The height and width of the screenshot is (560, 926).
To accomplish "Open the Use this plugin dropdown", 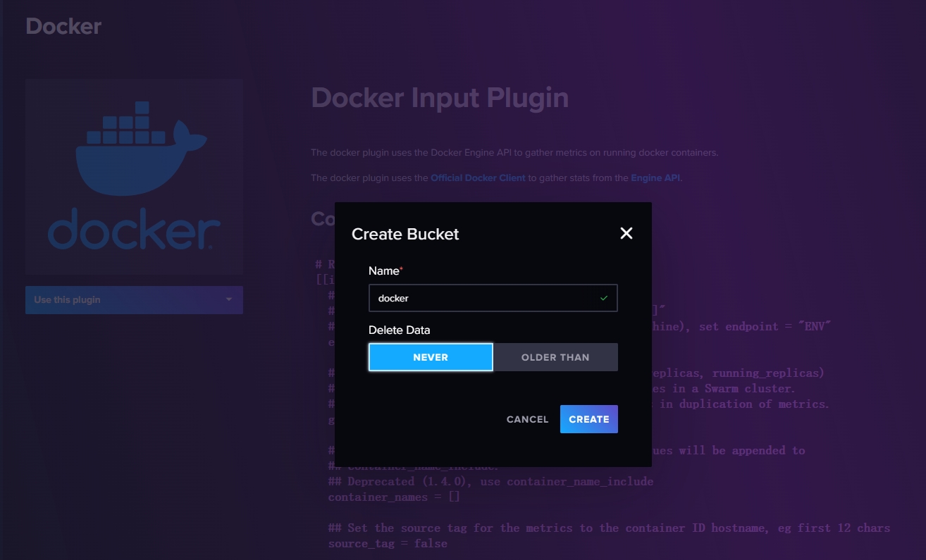I will [x=134, y=300].
